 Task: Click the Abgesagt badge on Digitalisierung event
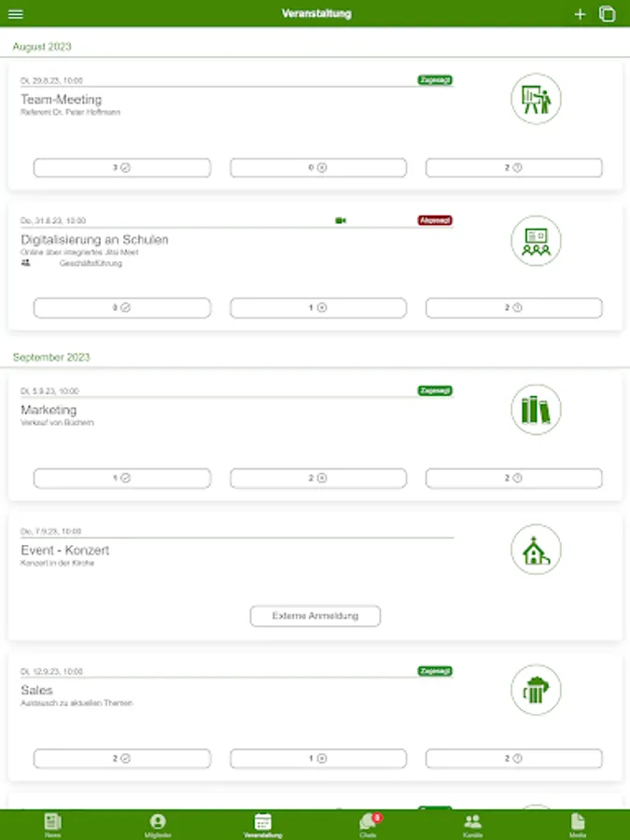point(435,221)
